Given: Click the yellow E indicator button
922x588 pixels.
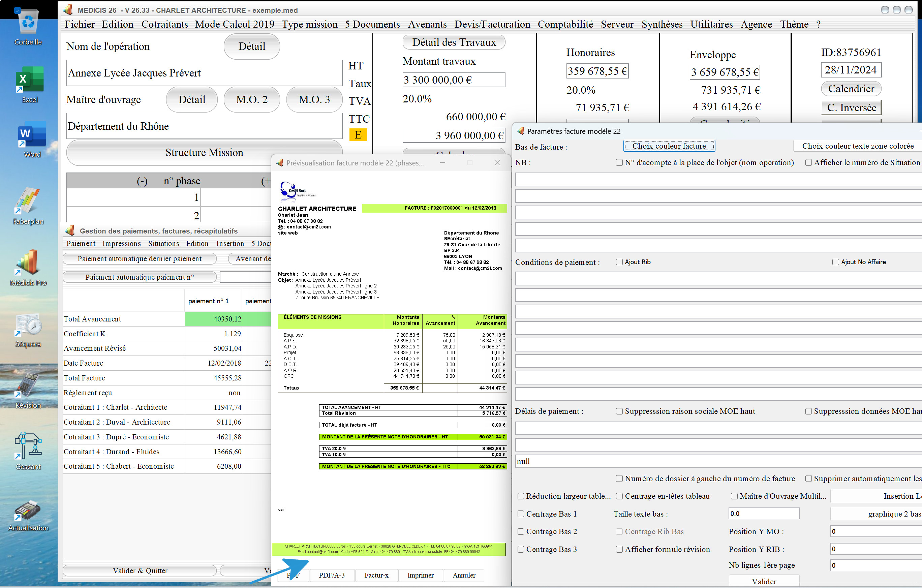Looking at the screenshot, I should [x=358, y=135].
